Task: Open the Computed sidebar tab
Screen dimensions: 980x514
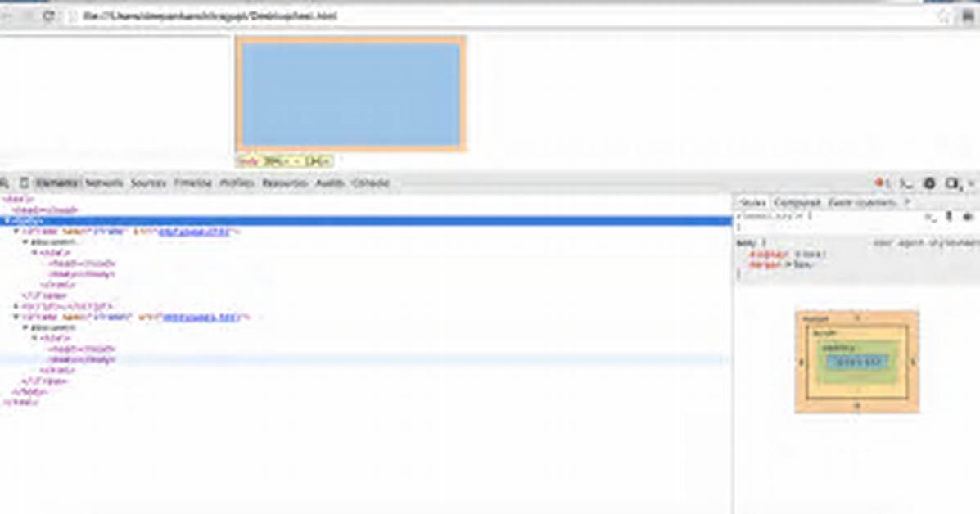Action: pos(797,203)
